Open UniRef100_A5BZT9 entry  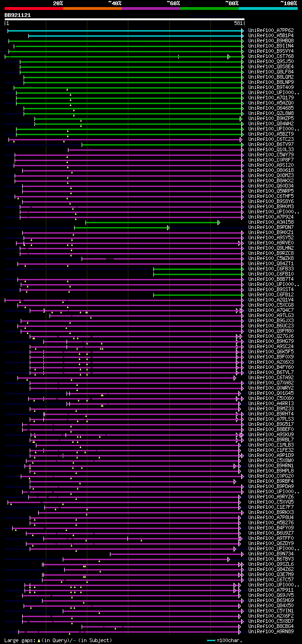point(270,134)
